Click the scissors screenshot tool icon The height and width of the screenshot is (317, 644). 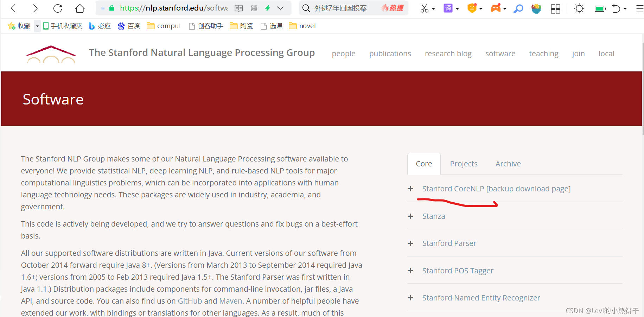coord(425,8)
